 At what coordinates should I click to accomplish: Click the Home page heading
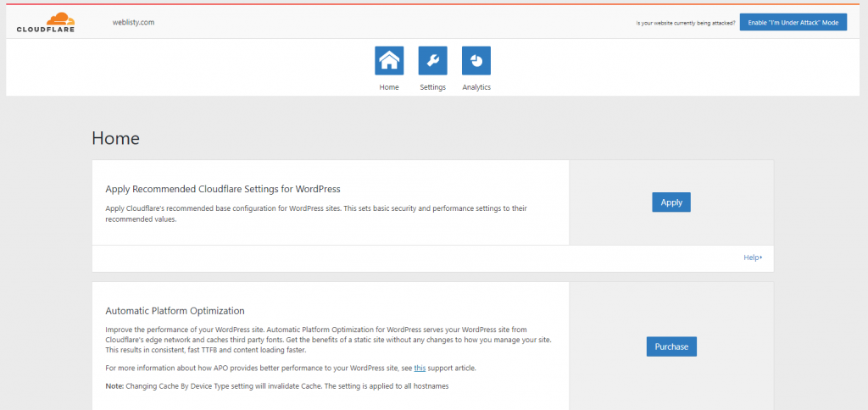pos(115,138)
